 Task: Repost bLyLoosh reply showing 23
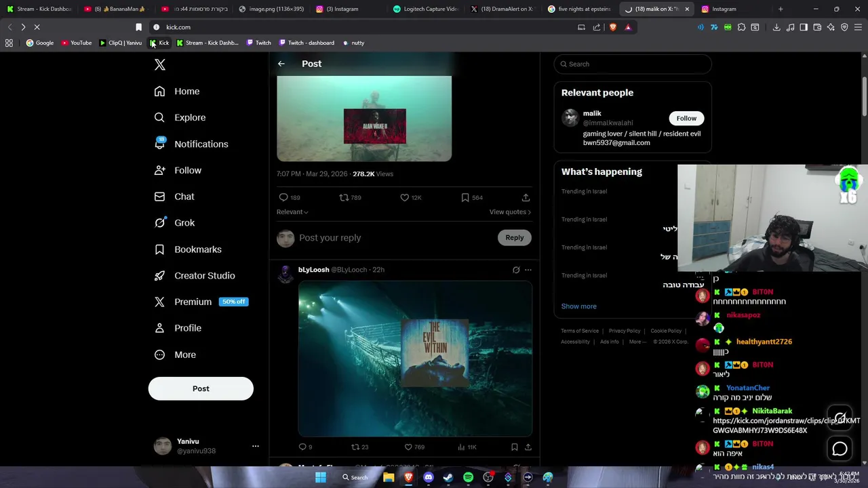(x=359, y=447)
